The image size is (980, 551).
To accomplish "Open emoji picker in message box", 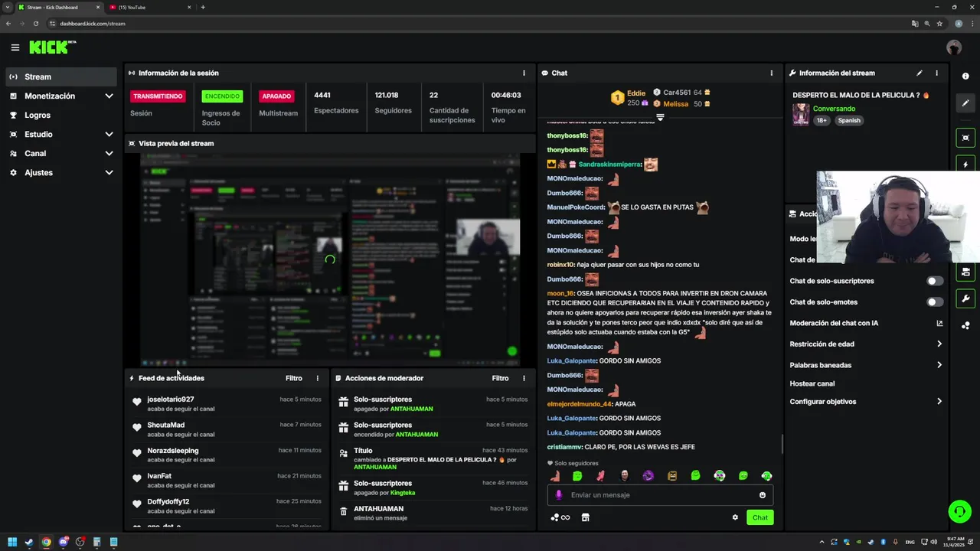I will [x=763, y=495].
